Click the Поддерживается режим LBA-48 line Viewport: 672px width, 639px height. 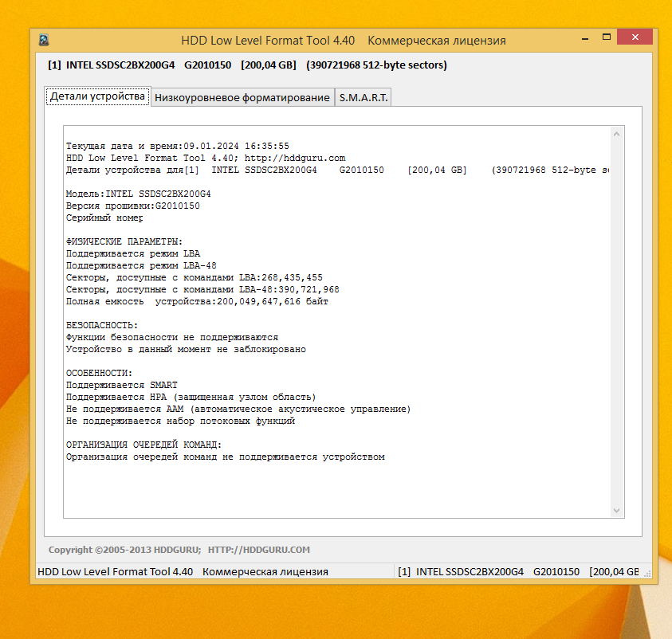click(x=141, y=266)
